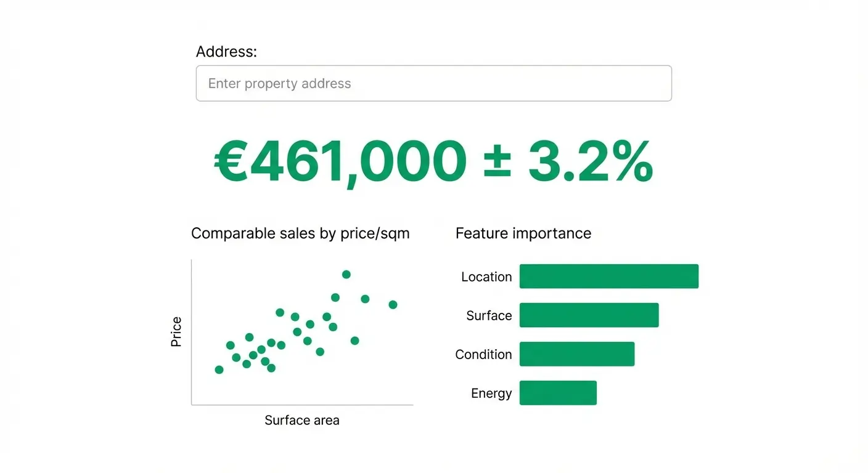
Task: Select the Energy bar in feature importance
Action: pos(558,393)
